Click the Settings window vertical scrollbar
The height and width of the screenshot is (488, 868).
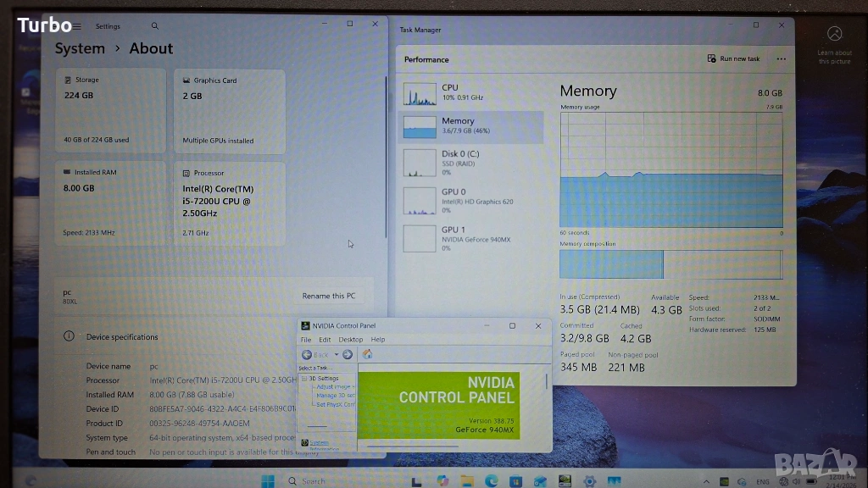point(386,158)
